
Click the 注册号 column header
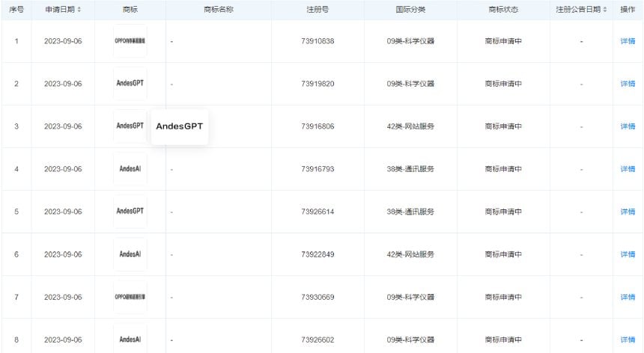tap(318, 10)
